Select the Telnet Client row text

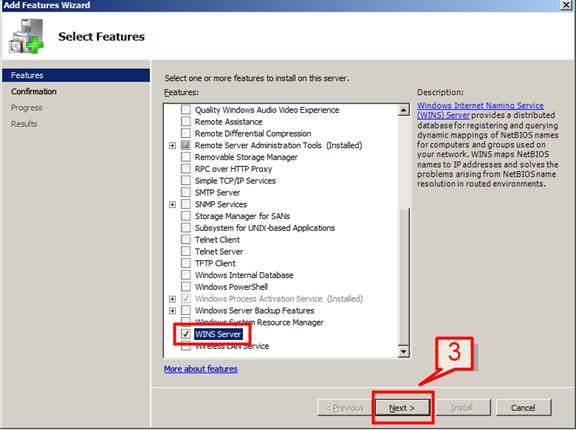pyautogui.click(x=217, y=239)
